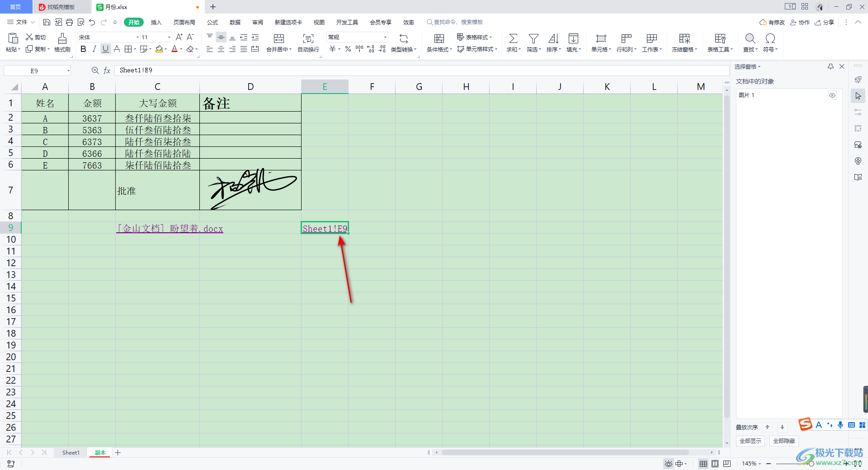Click the strikethrough text icon
868x470 pixels.
pos(117,49)
